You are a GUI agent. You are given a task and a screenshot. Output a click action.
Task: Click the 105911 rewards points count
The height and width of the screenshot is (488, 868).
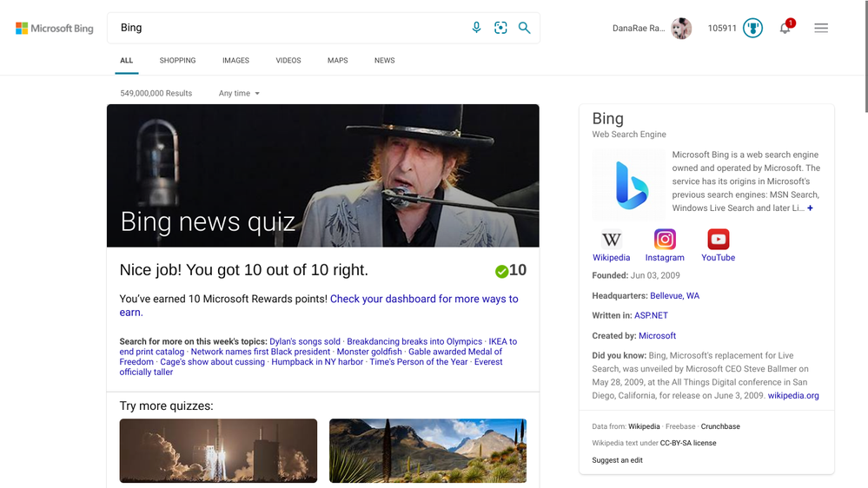pos(722,28)
